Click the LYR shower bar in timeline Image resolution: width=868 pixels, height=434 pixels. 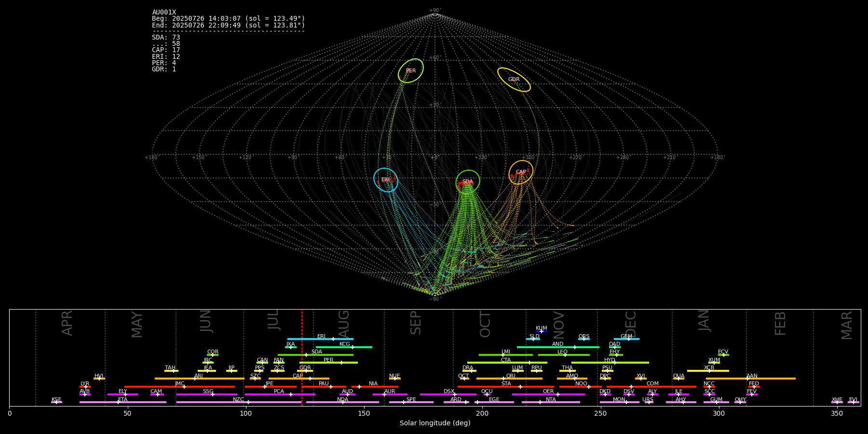(85, 387)
